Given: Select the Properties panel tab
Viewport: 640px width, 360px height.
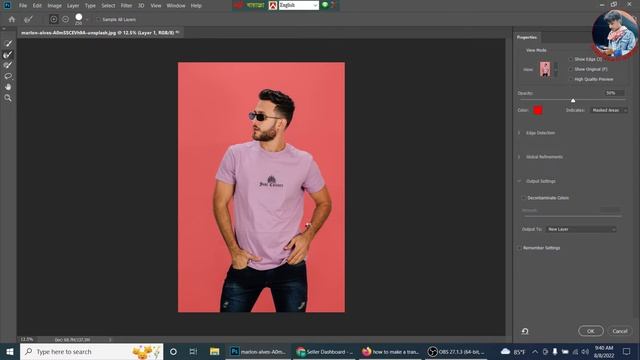Looking at the screenshot, I should (x=527, y=37).
